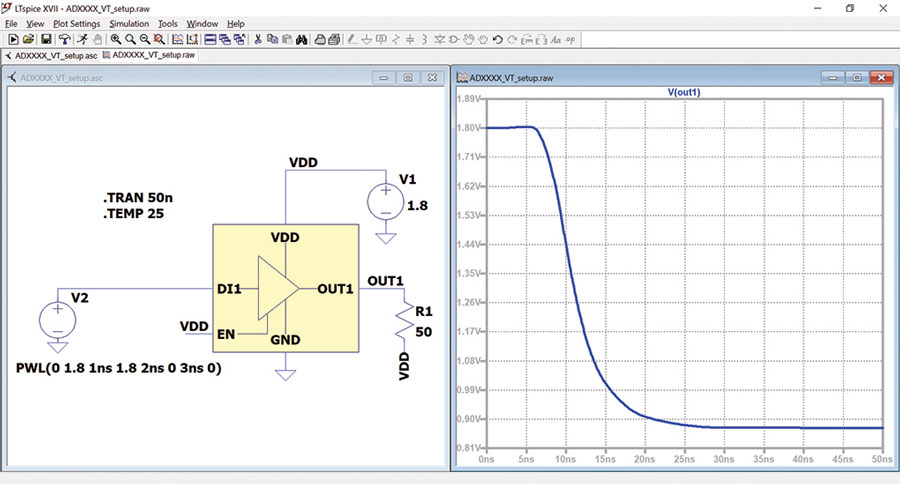The image size is (900, 484).
Task: Click the Undo arrow icon
Action: [x=498, y=39]
